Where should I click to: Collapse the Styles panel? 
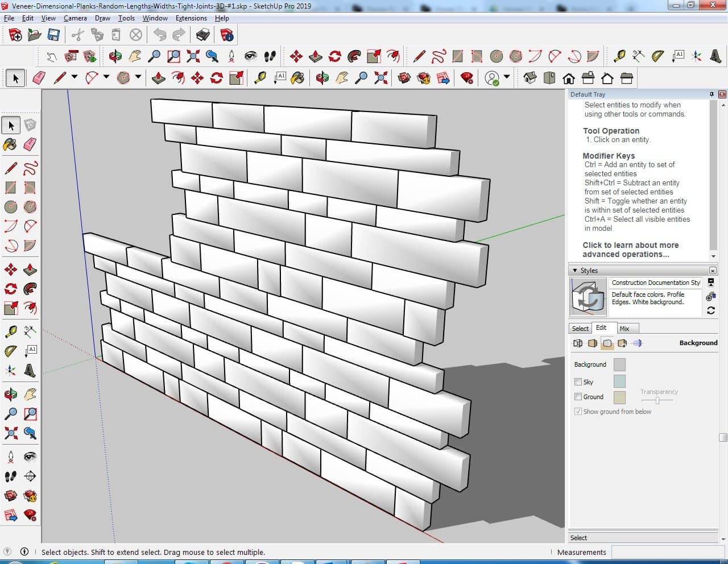(x=575, y=271)
